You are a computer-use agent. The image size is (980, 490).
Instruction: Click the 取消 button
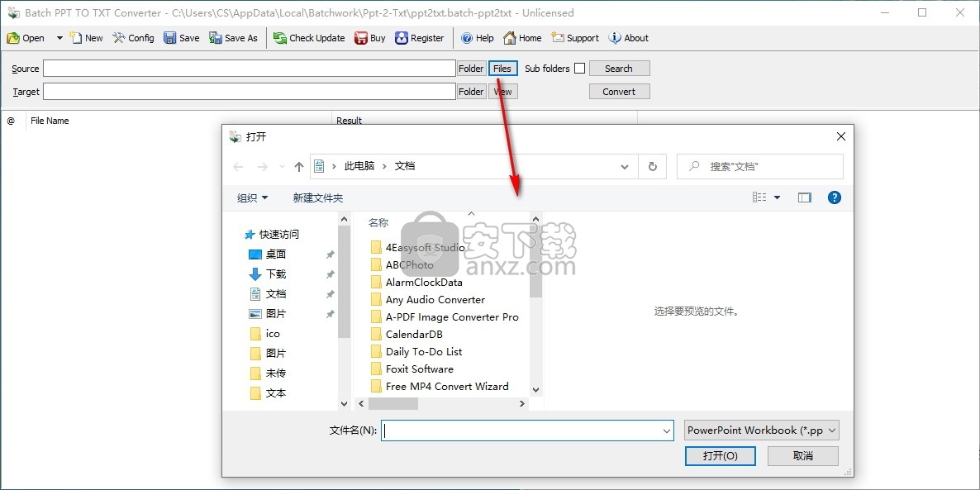pyautogui.click(x=803, y=455)
